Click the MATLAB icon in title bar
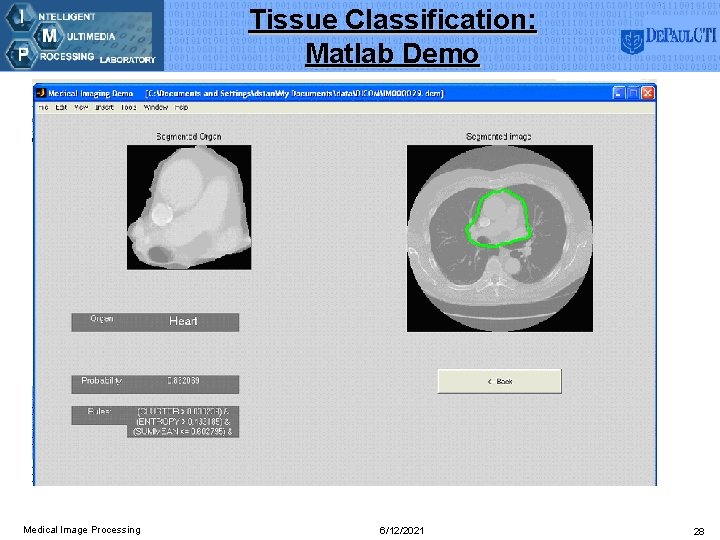This screenshot has height=540, width=720. tap(41, 93)
